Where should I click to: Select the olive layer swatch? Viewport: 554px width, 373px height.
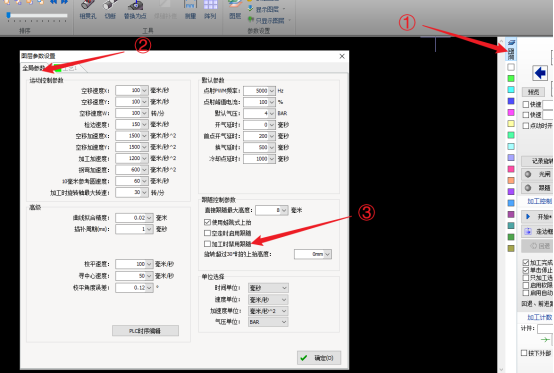[511, 248]
